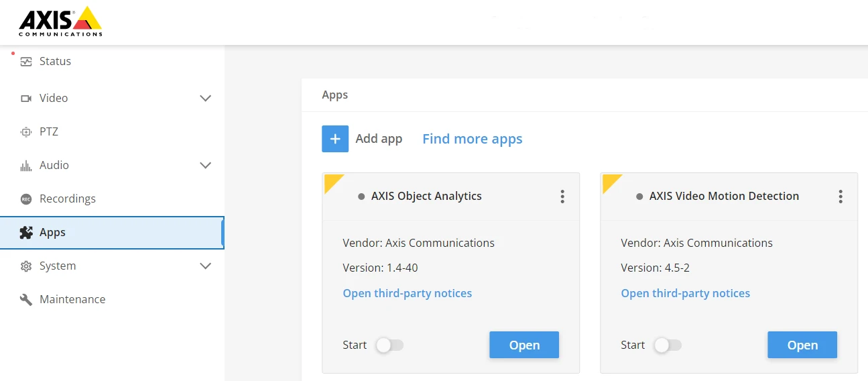Click the Axis Communications logo
Screen dimensions: 868x381
coord(60,21)
